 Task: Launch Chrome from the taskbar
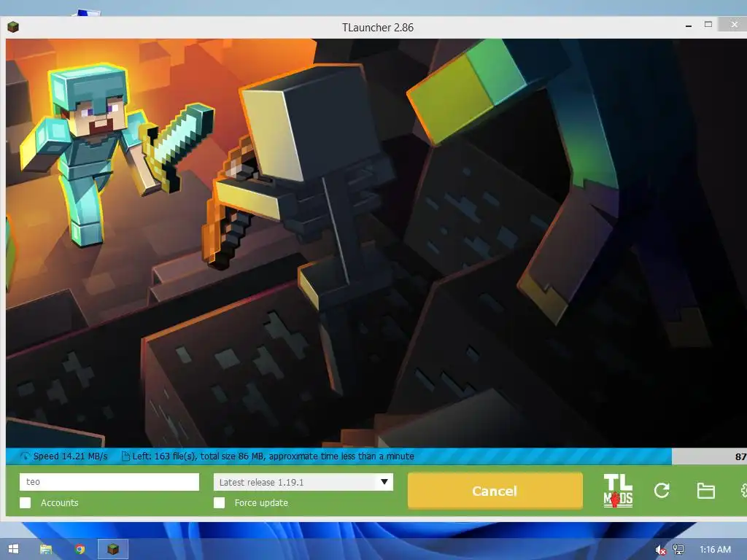click(x=80, y=549)
